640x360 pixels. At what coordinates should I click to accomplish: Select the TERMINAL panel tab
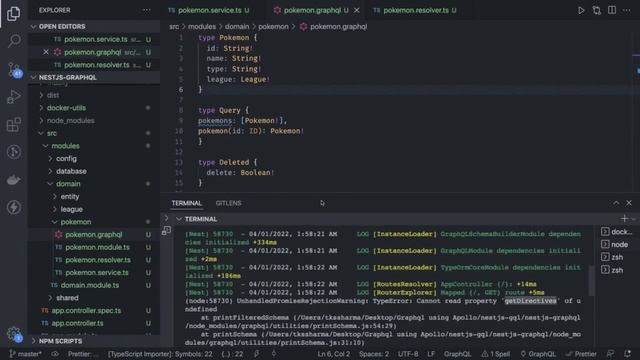(x=187, y=203)
